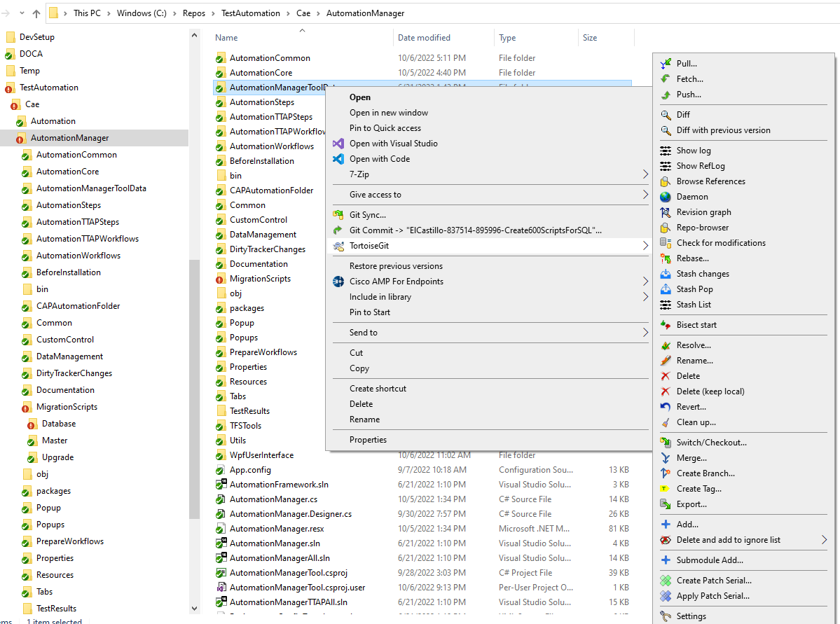The height and width of the screenshot is (624, 840).
Task: Expand Delete and add to ignore list arrow
Action: 824,540
